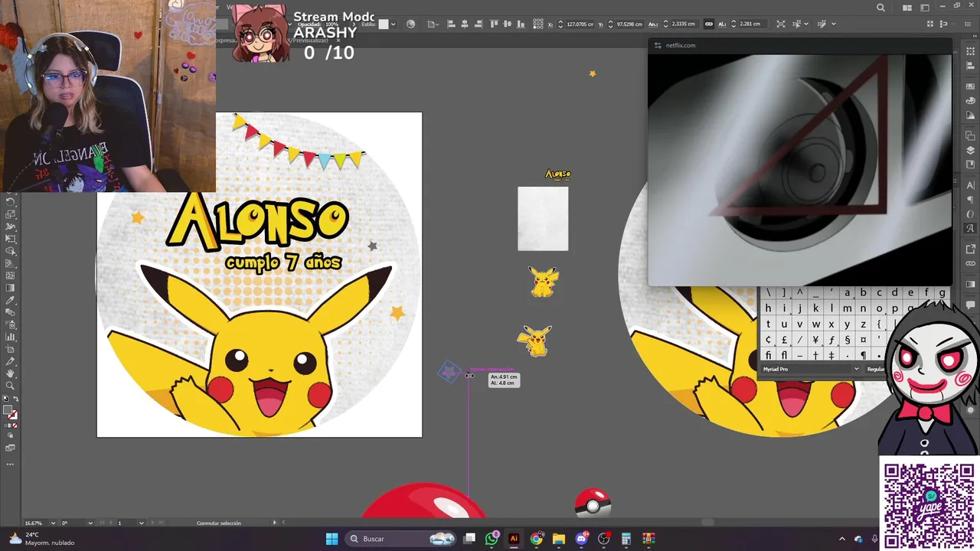Image resolution: width=980 pixels, height=551 pixels.
Task: Align selection to horizontal center
Action: (464, 24)
